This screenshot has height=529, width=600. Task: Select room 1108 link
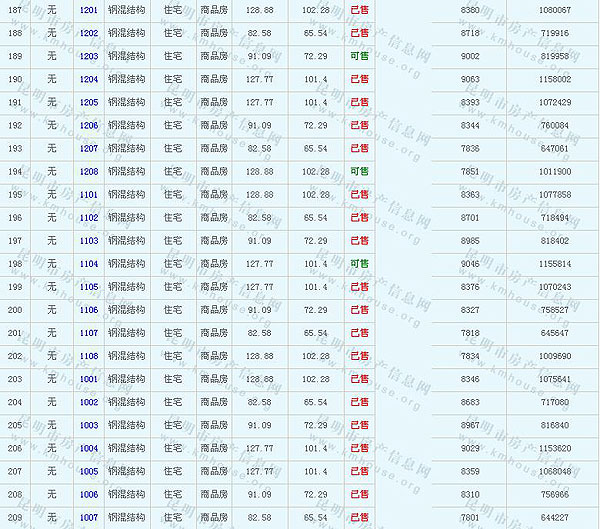pyautogui.click(x=89, y=356)
